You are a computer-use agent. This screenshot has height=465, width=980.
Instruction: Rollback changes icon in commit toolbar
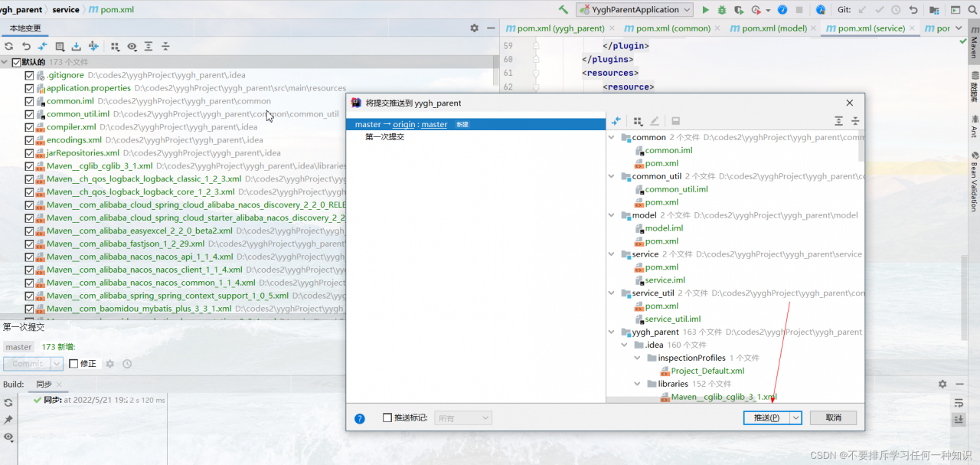pos(25,47)
